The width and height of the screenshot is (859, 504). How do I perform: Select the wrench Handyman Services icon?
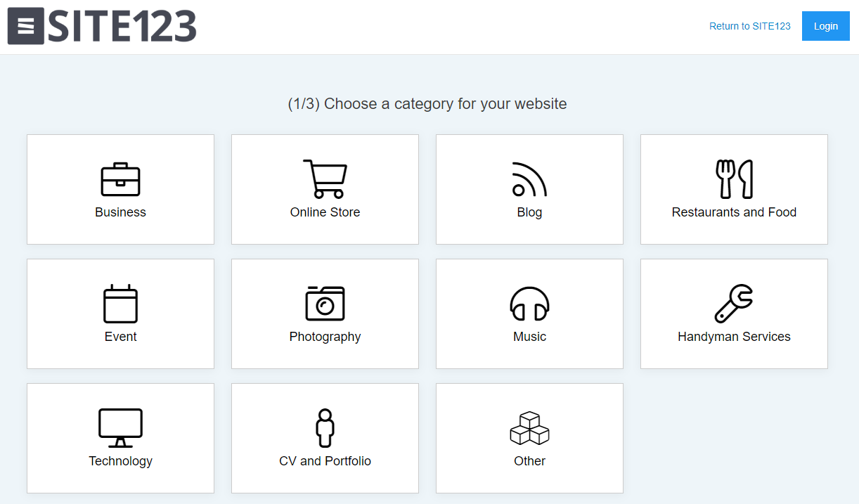click(734, 304)
